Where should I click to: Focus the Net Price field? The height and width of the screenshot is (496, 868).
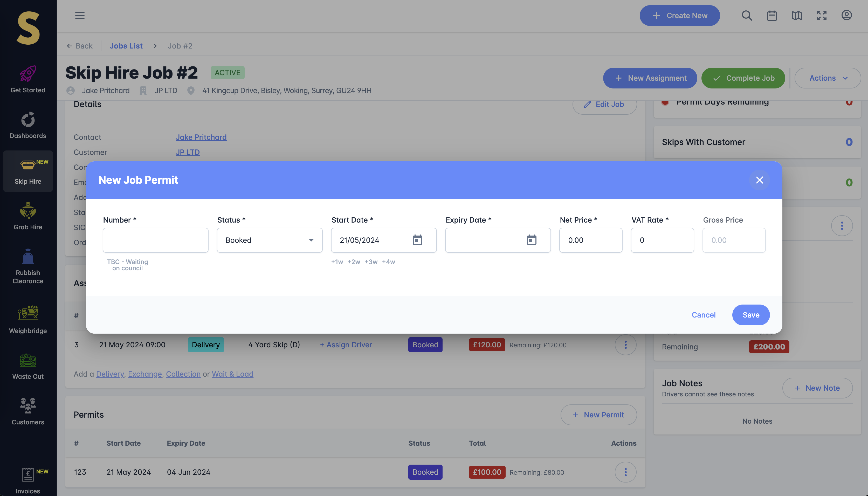point(590,240)
